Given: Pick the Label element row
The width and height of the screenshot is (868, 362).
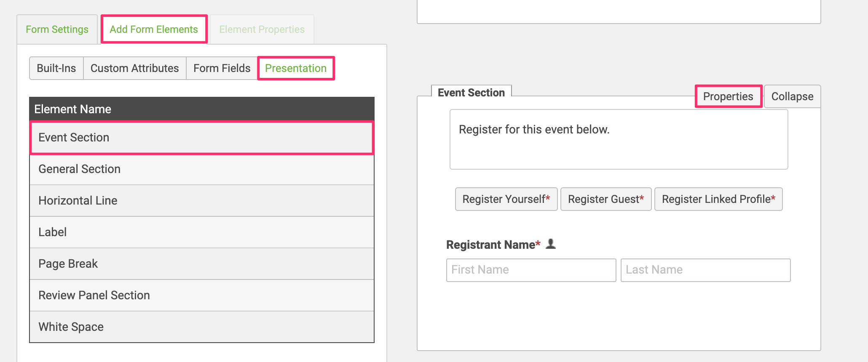Looking at the screenshot, I should 202,232.
